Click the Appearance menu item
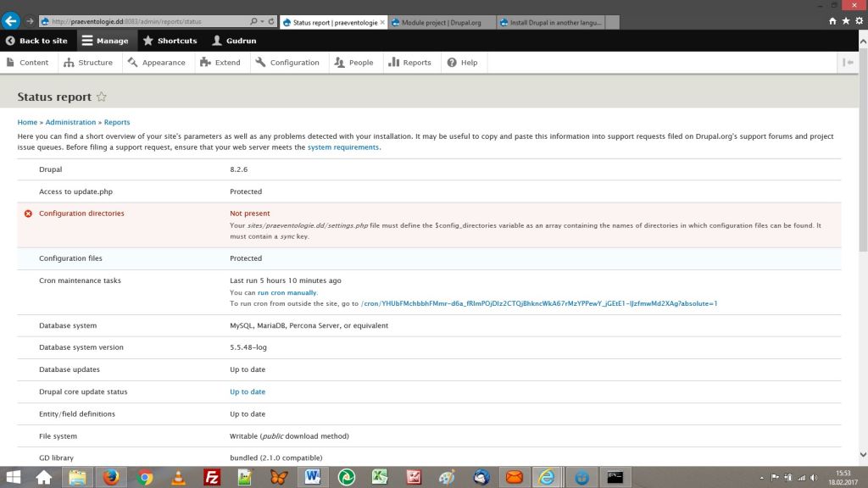This screenshot has height=488, width=868. (157, 63)
